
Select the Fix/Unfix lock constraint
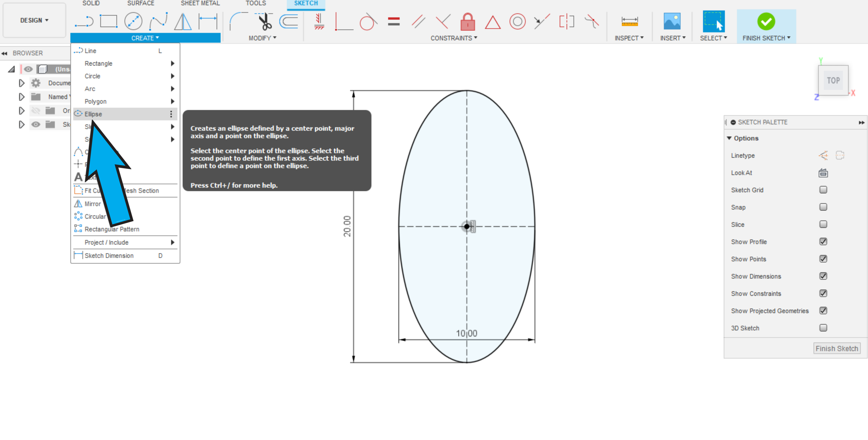tap(467, 22)
